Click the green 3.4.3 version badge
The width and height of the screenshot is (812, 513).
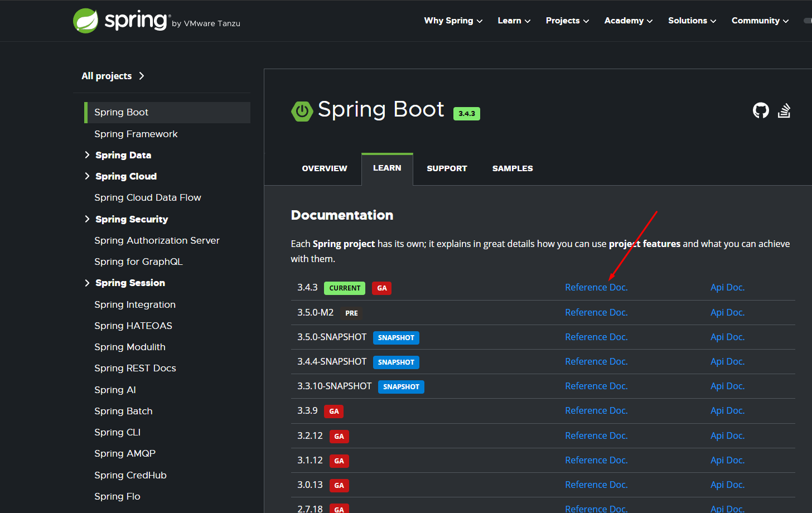pos(467,114)
